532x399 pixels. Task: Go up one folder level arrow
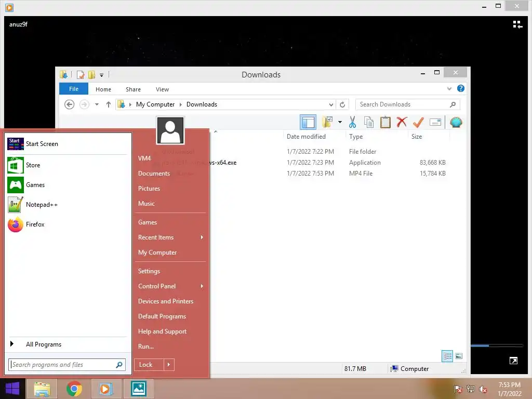click(x=109, y=104)
